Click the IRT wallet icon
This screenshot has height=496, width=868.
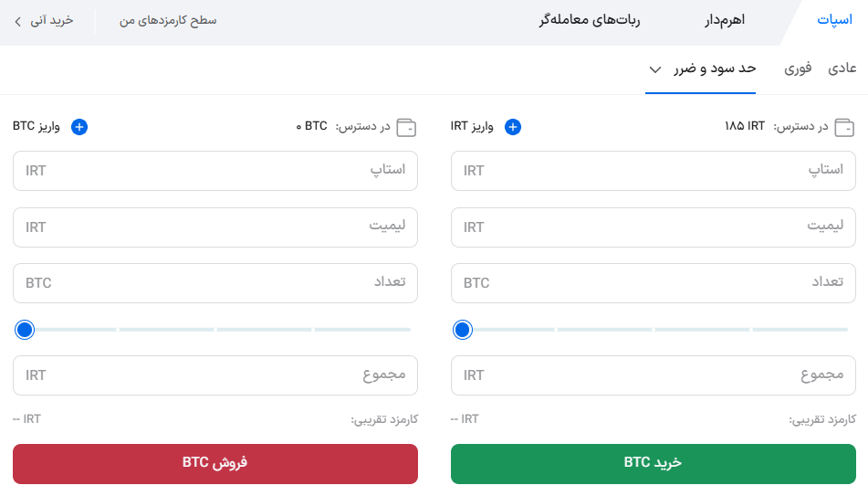coord(845,127)
